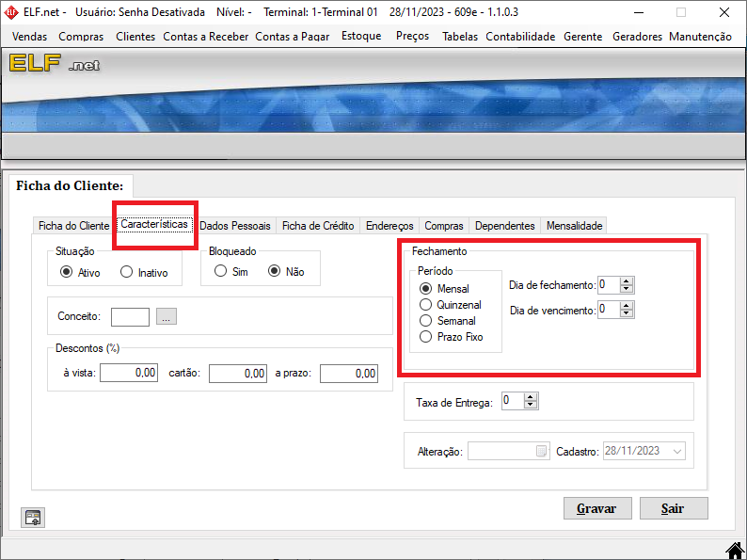This screenshot has width=747, height=560.
Task: Switch to the Mensalidade tab
Action: [574, 226]
